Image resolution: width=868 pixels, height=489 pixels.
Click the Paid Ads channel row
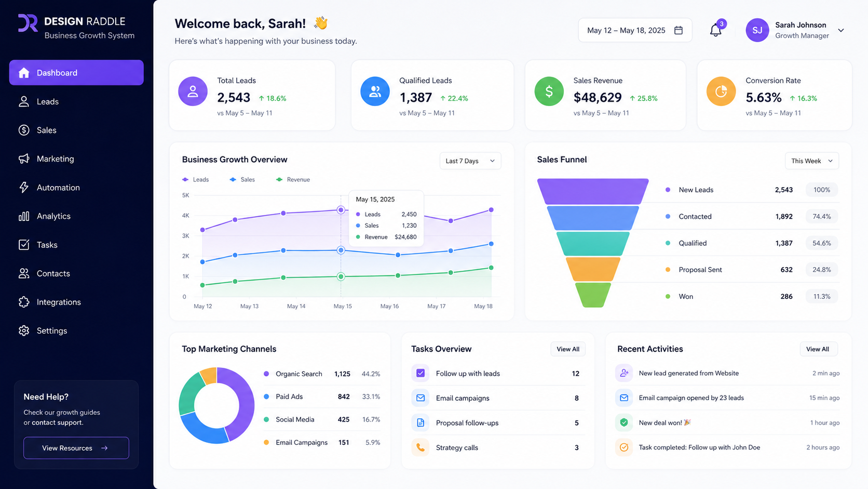coord(322,397)
